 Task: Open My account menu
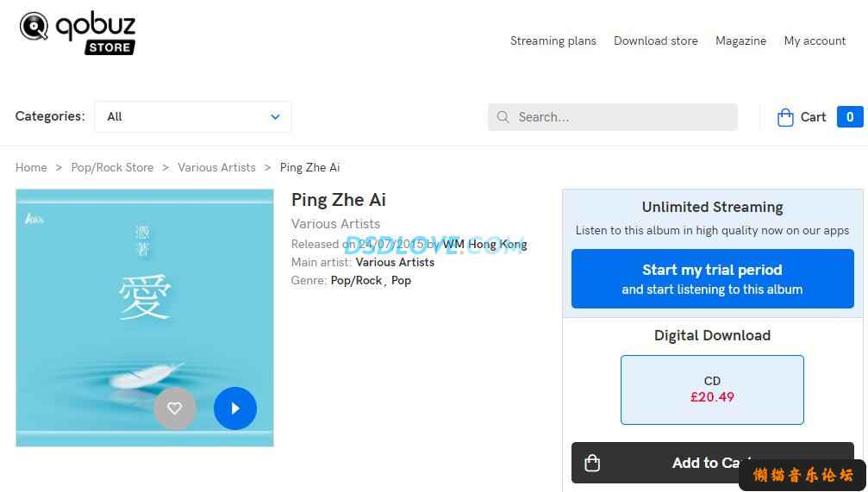815,41
